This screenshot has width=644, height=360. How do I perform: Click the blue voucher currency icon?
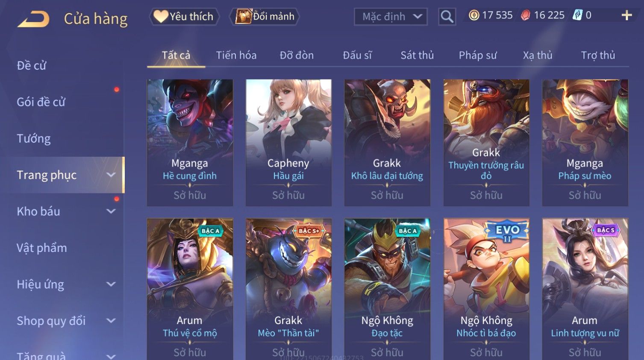[577, 15]
